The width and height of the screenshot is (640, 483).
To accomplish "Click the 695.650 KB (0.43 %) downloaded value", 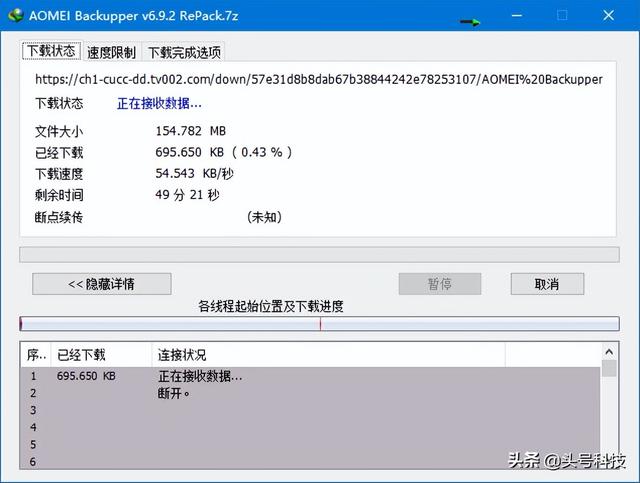I will [x=224, y=152].
